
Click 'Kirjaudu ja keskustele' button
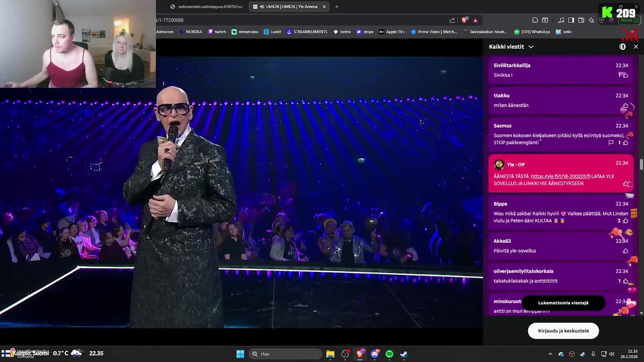click(563, 331)
